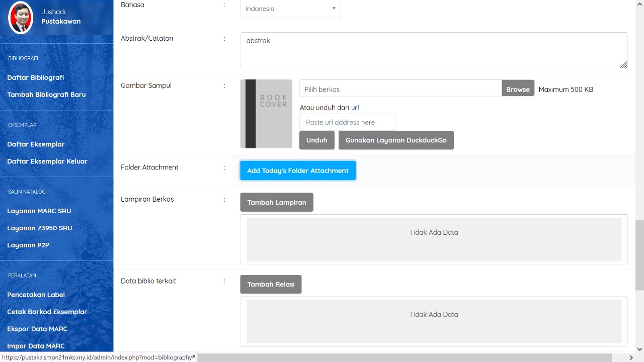Go to Daftar Eksemplar Keluar
Screen dimensions: 644x362
tap(47, 161)
